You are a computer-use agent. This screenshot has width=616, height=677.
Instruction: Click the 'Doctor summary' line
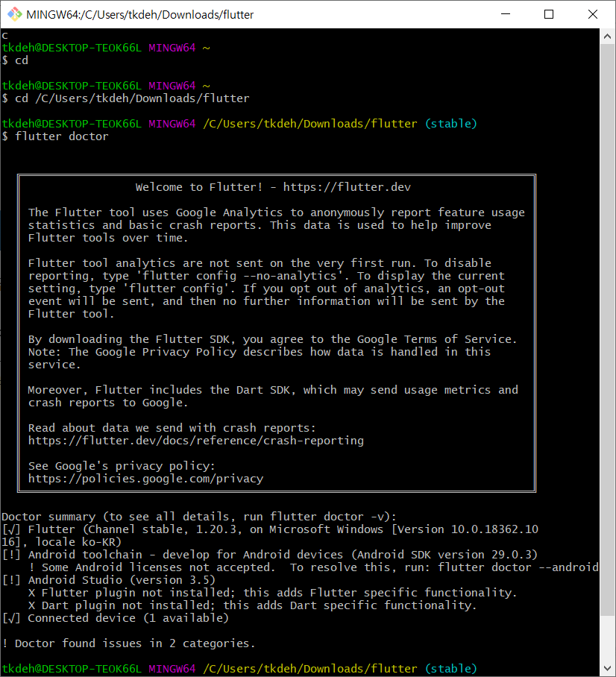point(199,517)
